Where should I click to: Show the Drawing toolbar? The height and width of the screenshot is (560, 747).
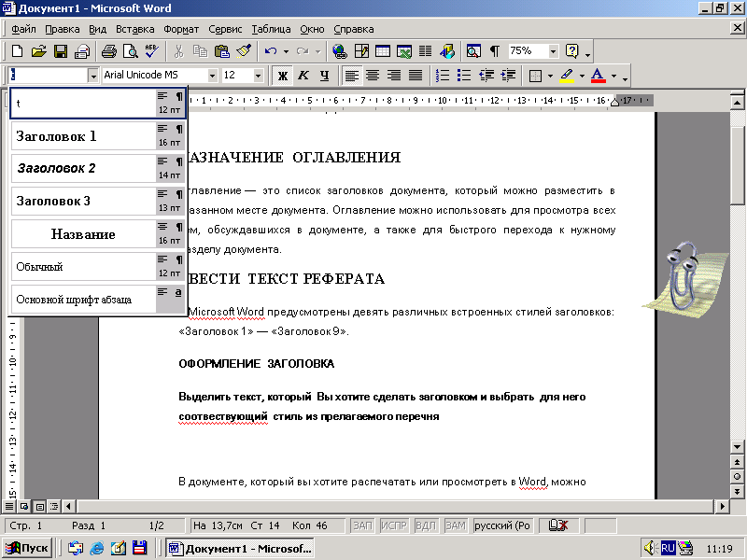(x=447, y=51)
